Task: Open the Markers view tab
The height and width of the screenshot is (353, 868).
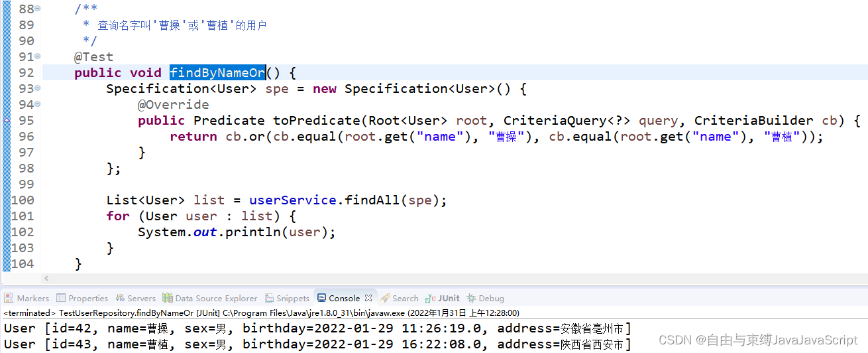Action: (x=27, y=299)
